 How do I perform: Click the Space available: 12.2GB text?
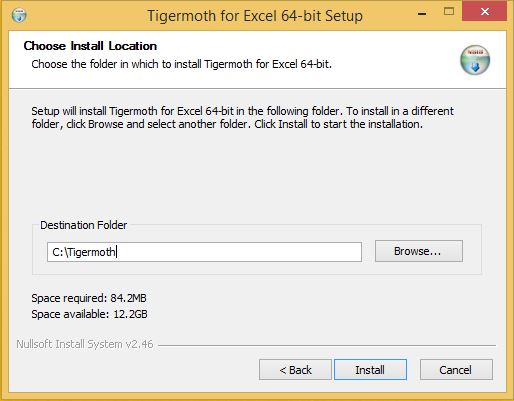(89, 314)
